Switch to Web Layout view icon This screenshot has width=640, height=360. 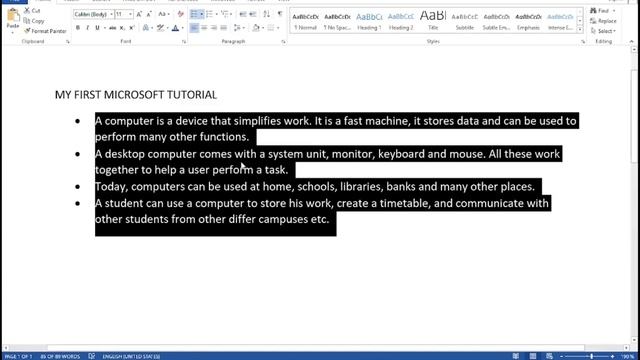tap(549, 356)
